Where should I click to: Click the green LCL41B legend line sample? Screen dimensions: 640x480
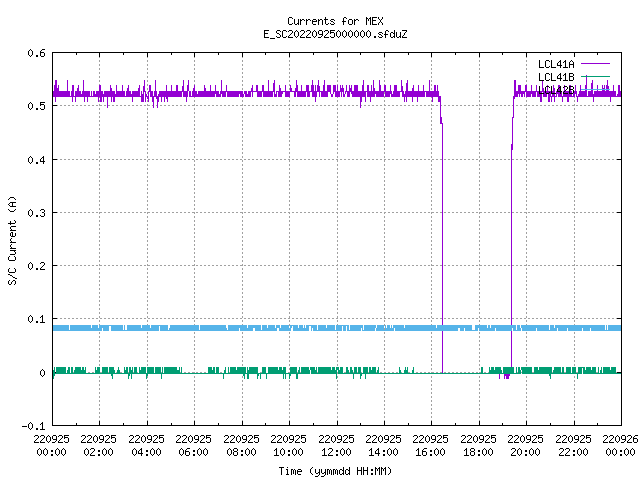(x=595, y=77)
